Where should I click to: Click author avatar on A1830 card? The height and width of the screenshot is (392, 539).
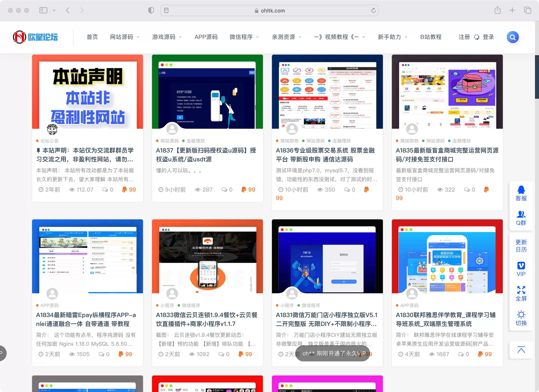pyautogui.click(x=412, y=293)
